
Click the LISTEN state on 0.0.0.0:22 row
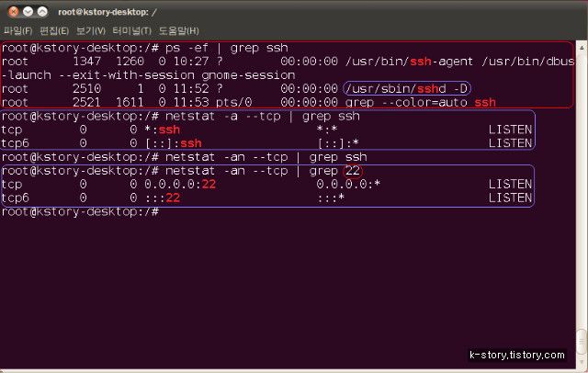tap(510, 185)
